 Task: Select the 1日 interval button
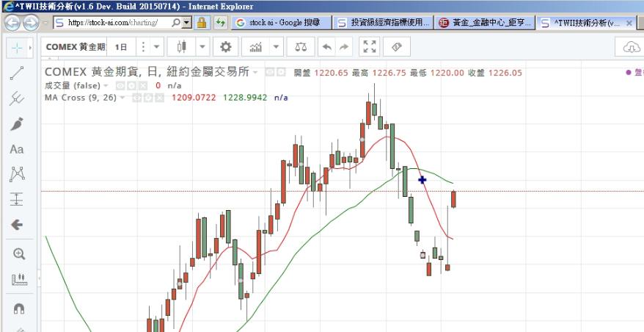[121, 47]
